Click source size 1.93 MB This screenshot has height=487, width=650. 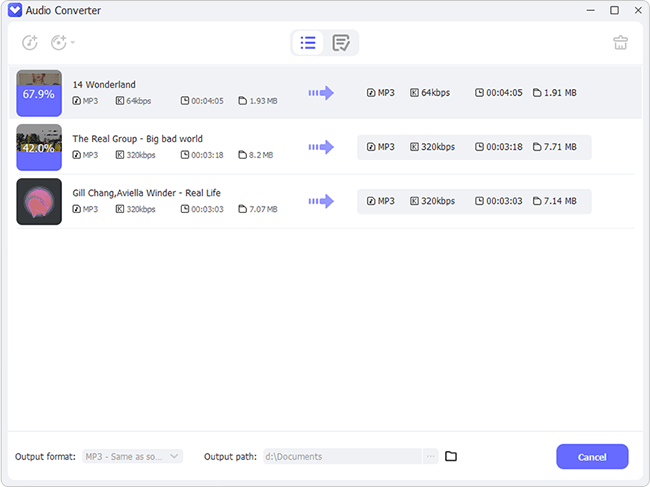click(x=258, y=101)
